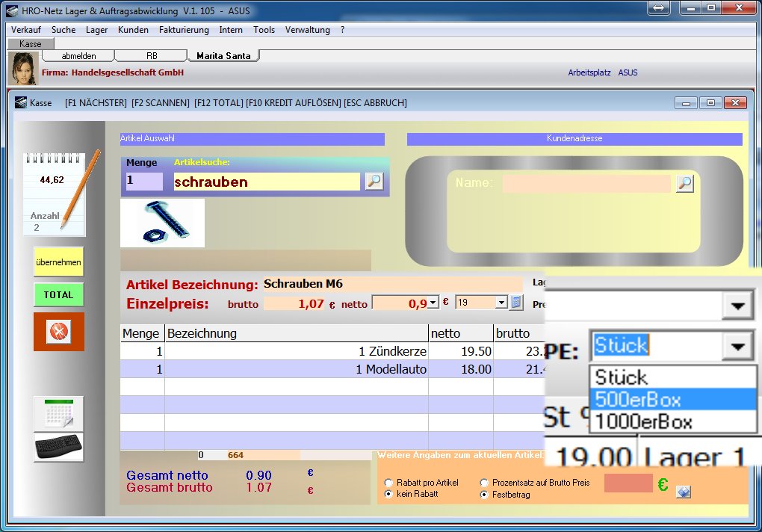This screenshot has width=762, height=532.
Task: Click the HRO-Netz application title icon
Action: (x=12, y=10)
